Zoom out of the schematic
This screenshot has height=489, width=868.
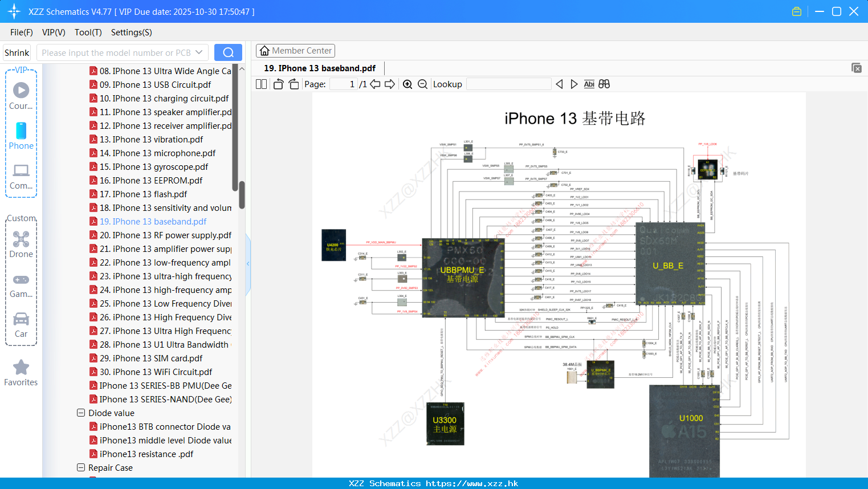pos(422,84)
